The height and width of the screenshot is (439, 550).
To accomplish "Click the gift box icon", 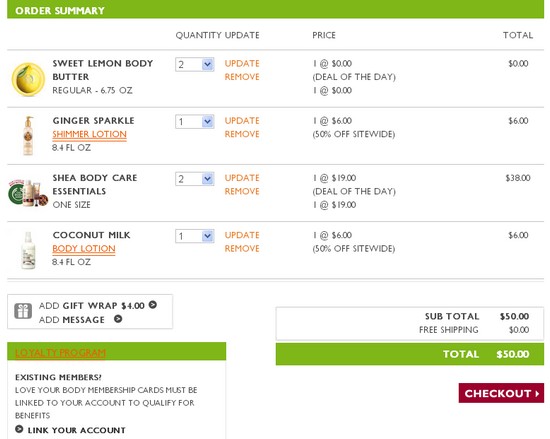I will point(23,311).
